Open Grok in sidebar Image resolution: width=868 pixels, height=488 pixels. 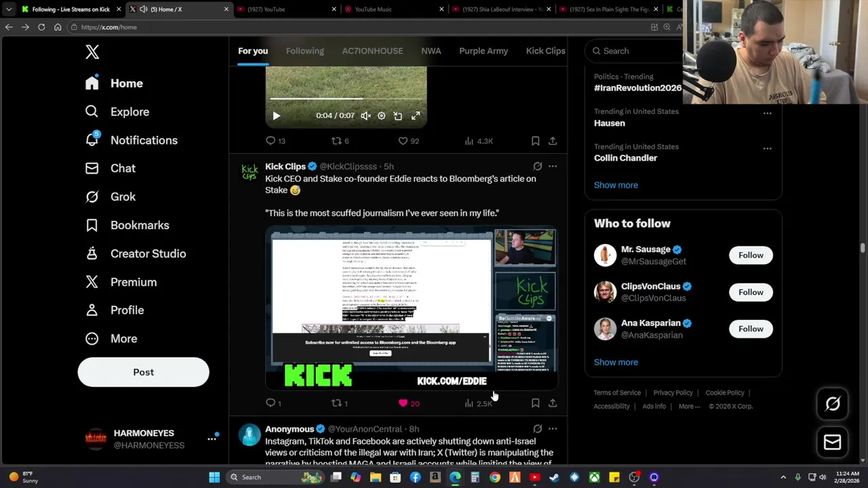(111, 197)
